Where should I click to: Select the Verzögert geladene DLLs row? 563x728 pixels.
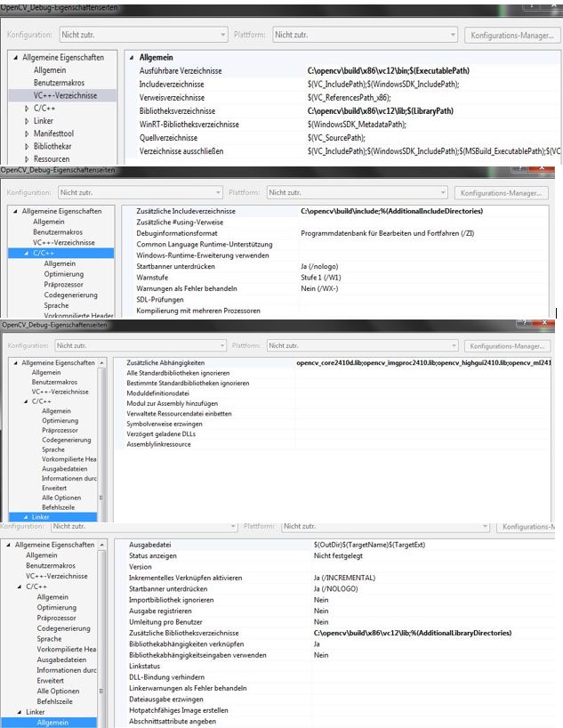click(x=333, y=434)
